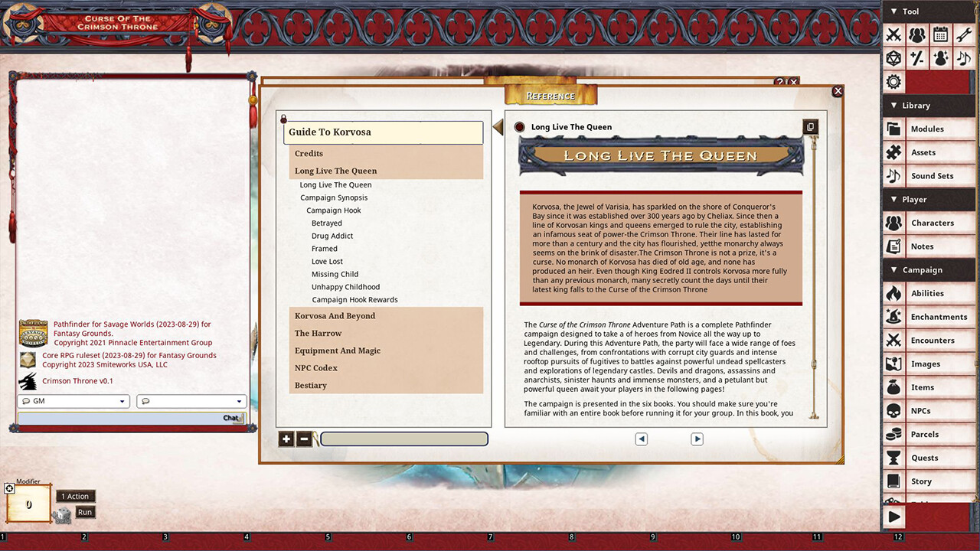
Task: Open the NPCs campaign panel
Action: 929,410
